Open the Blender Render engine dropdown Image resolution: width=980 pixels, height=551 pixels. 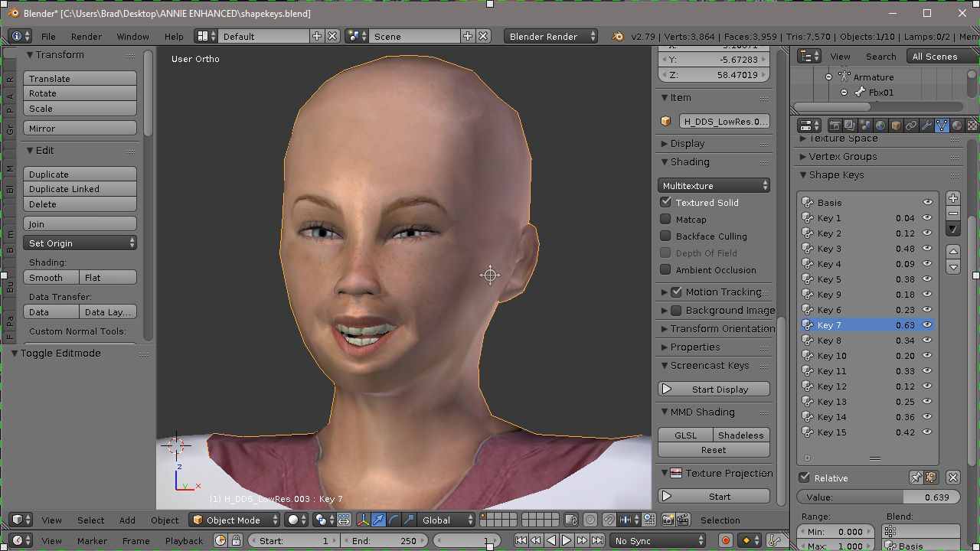coord(550,37)
